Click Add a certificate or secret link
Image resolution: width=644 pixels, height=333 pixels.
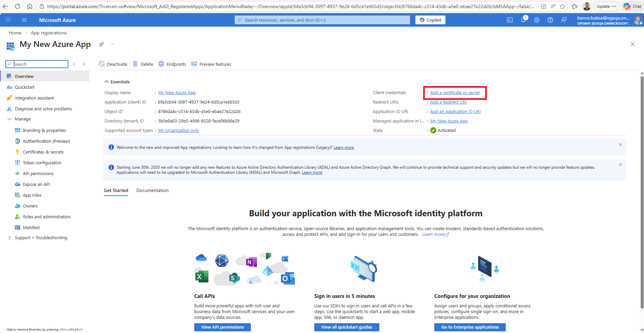[x=455, y=93]
